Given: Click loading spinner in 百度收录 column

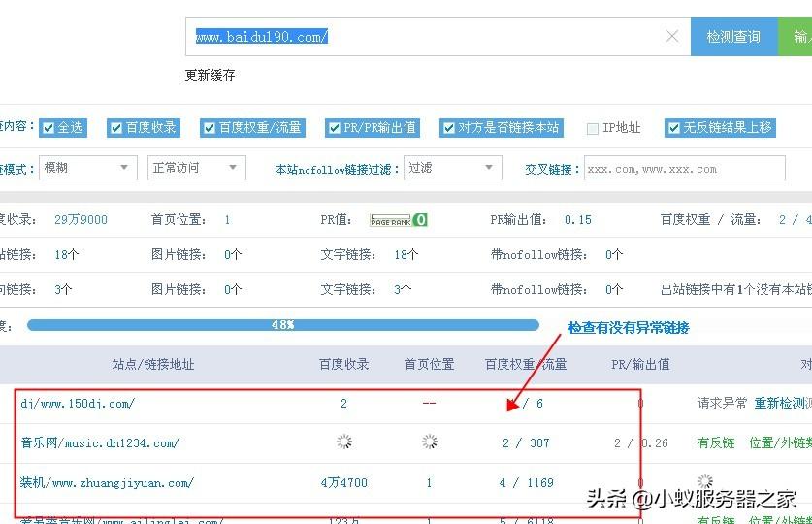Looking at the screenshot, I should pyautogui.click(x=344, y=442).
